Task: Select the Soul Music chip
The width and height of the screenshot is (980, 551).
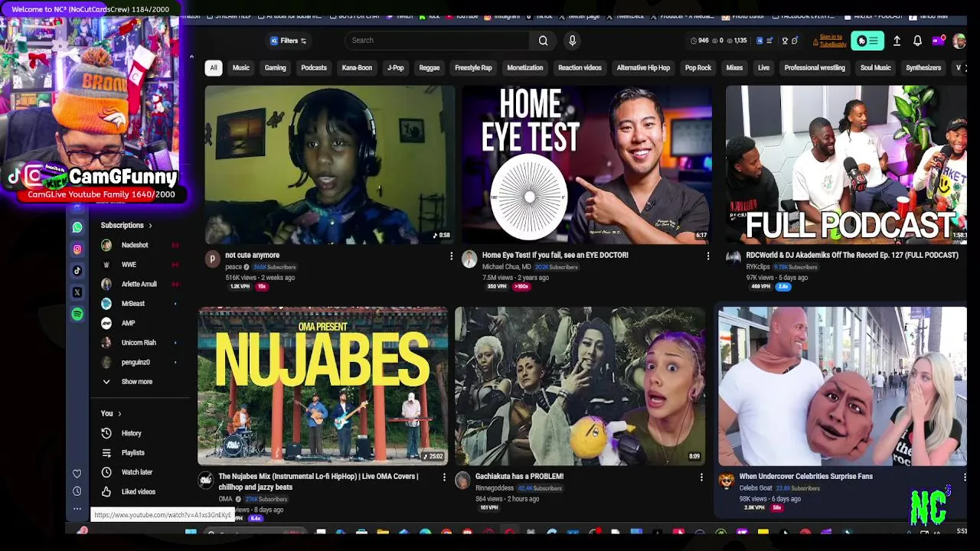Action: (875, 68)
